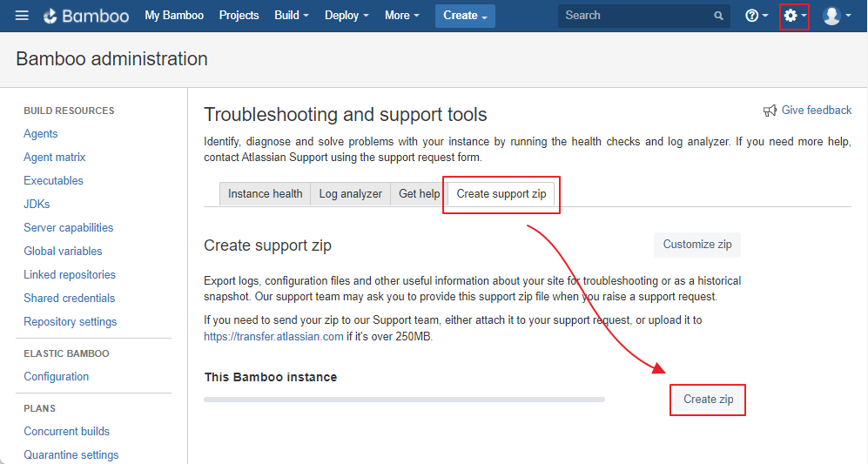Open the administration gear menu
This screenshot has width=868, height=464.
pyautogui.click(x=794, y=16)
